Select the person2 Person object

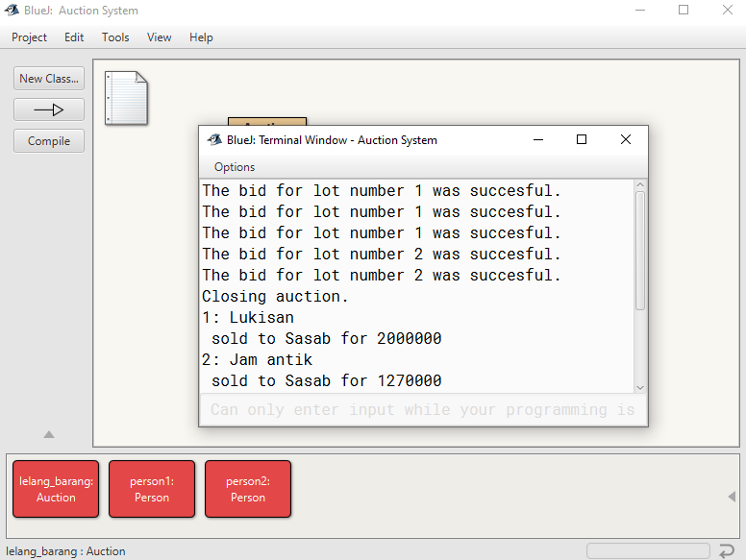click(x=248, y=489)
